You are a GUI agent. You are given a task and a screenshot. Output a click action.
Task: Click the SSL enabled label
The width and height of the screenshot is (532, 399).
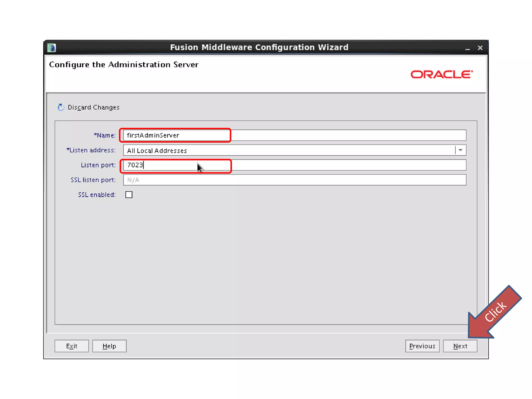(97, 195)
